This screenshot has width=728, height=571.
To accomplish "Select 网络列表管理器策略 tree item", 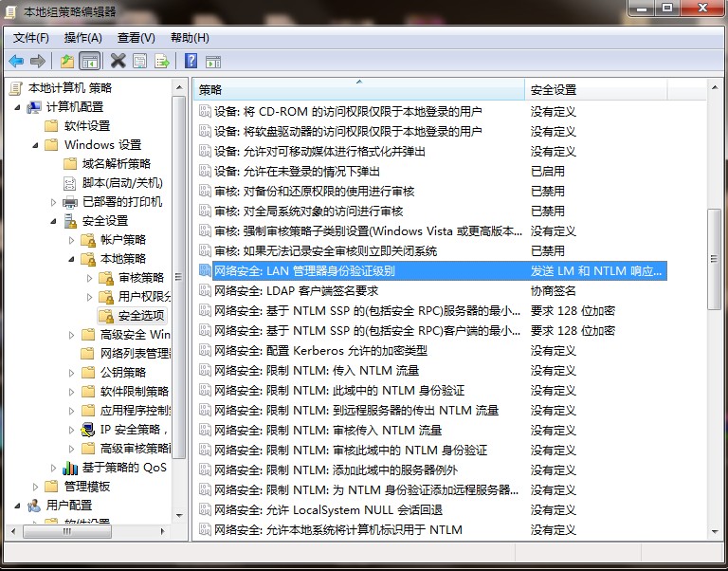I will coord(136,354).
